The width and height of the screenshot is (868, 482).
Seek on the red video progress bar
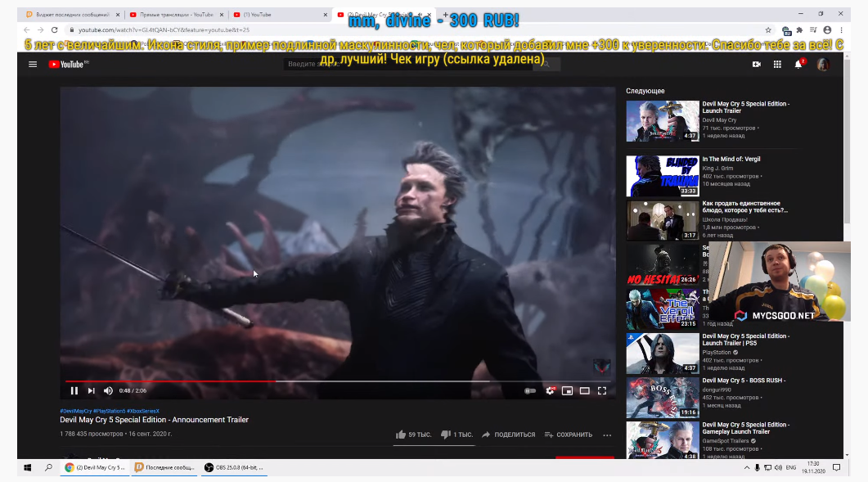(x=245, y=381)
